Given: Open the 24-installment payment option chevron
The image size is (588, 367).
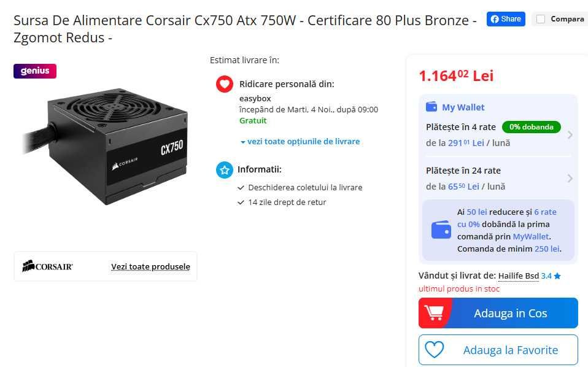Looking at the screenshot, I should (x=570, y=179).
